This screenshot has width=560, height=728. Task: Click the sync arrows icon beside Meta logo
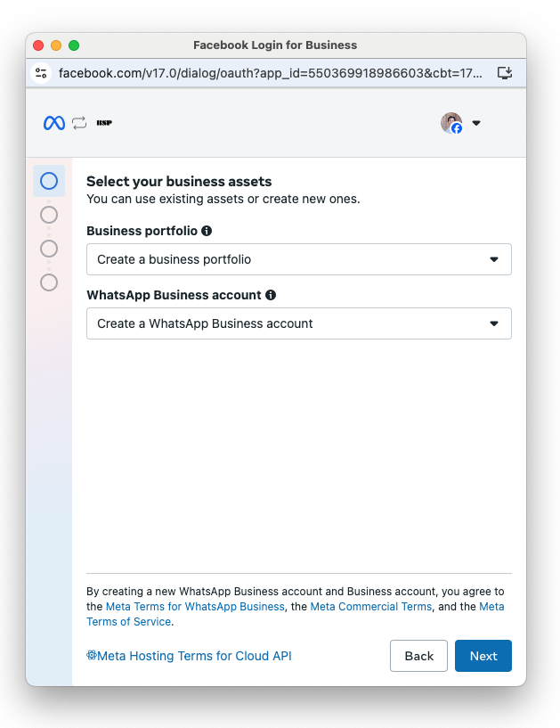pyautogui.click(x=79, y=123)
